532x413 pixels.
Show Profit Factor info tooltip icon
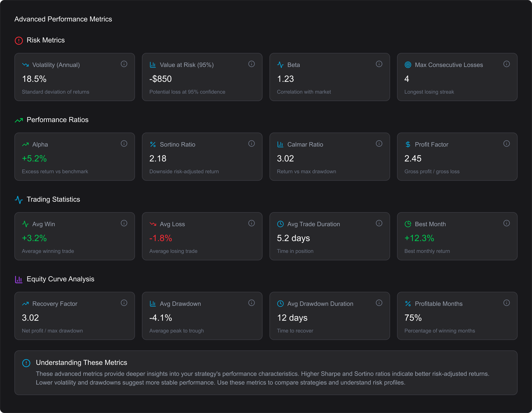click(506, 143)
